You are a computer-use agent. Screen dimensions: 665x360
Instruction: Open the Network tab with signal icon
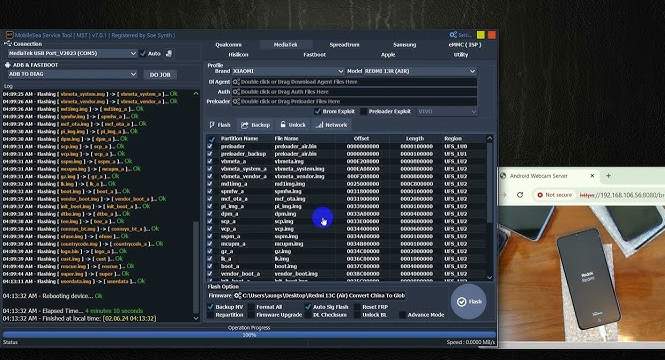[x=332, y=125]
